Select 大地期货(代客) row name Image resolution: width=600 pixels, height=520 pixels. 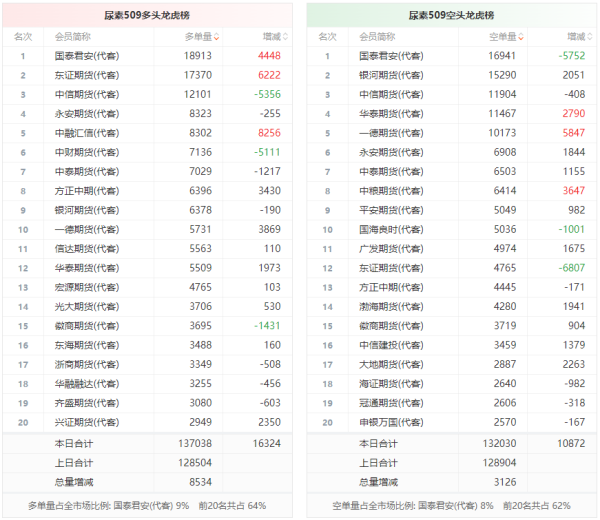391,364
